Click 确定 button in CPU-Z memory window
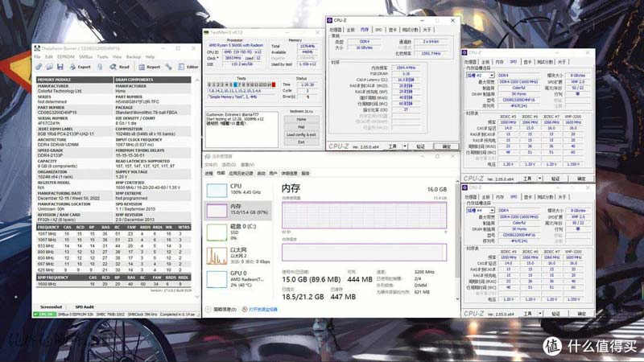Viewport: 644px width, 362px height. pyautogui.click(x=447, y=146)
